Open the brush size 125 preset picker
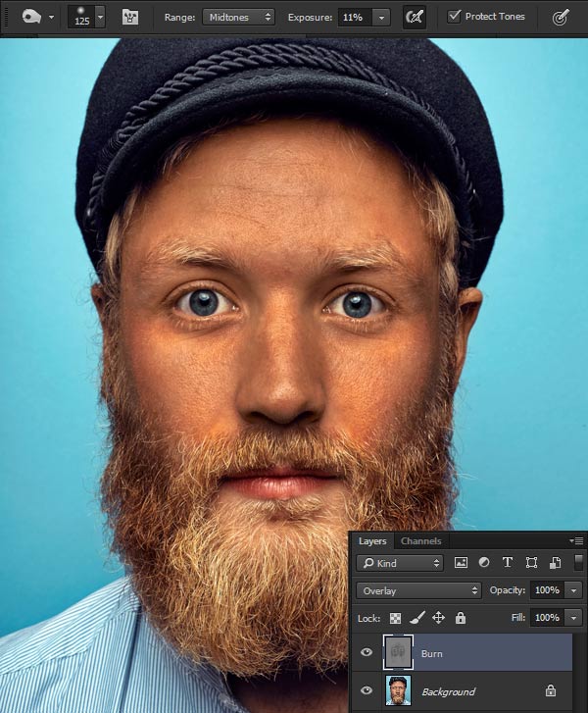This screenshot has width=588, height=713. (81, 18)
